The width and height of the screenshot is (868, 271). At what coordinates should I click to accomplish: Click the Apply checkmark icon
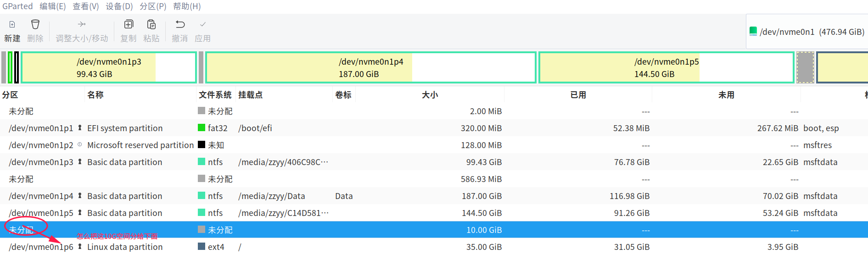[203, 25]
